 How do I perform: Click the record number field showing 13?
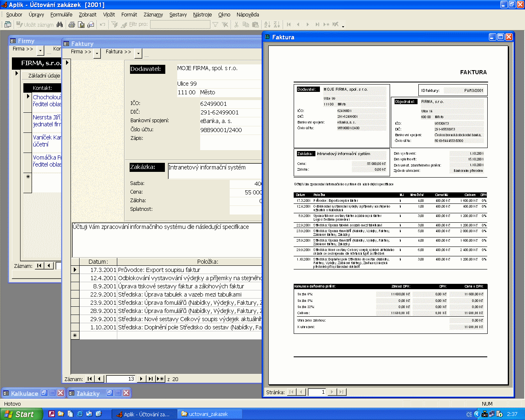(121, 379)
